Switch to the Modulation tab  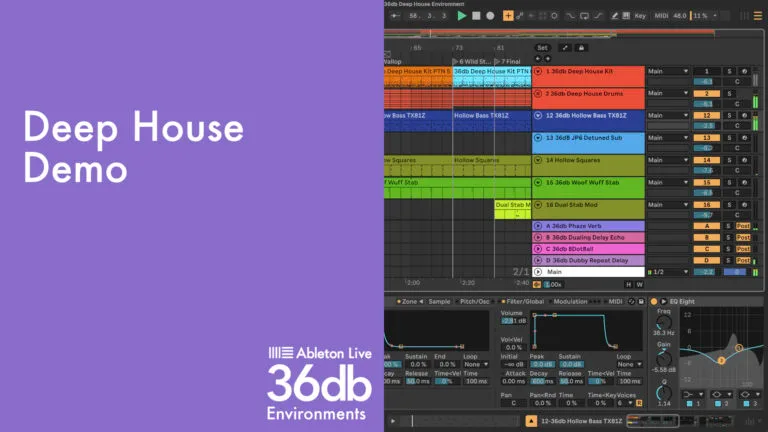click(570, 302)
